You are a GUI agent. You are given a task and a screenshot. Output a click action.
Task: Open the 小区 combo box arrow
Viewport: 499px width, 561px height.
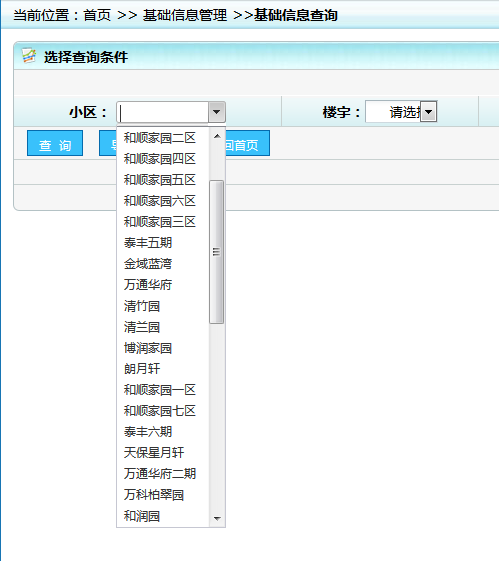pyautogui.click(x=216, y=112)
